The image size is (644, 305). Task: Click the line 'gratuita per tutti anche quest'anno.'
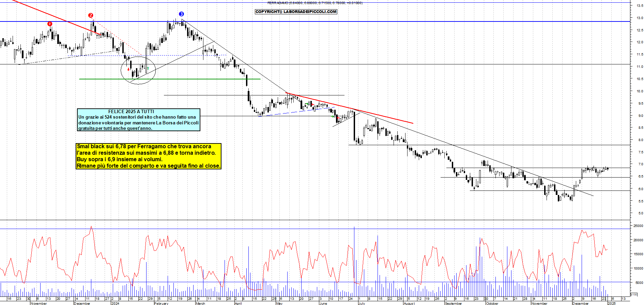(115, 128)
